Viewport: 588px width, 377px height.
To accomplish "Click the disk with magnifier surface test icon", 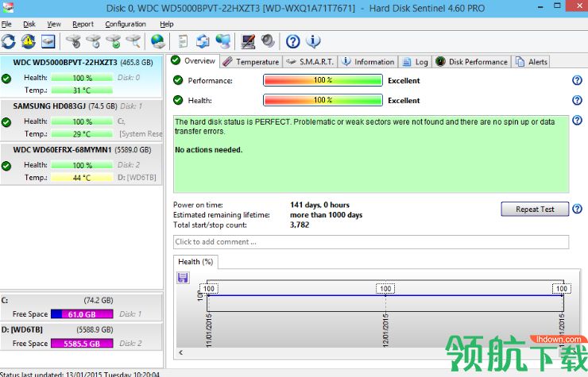I will (x=133, y=41).
